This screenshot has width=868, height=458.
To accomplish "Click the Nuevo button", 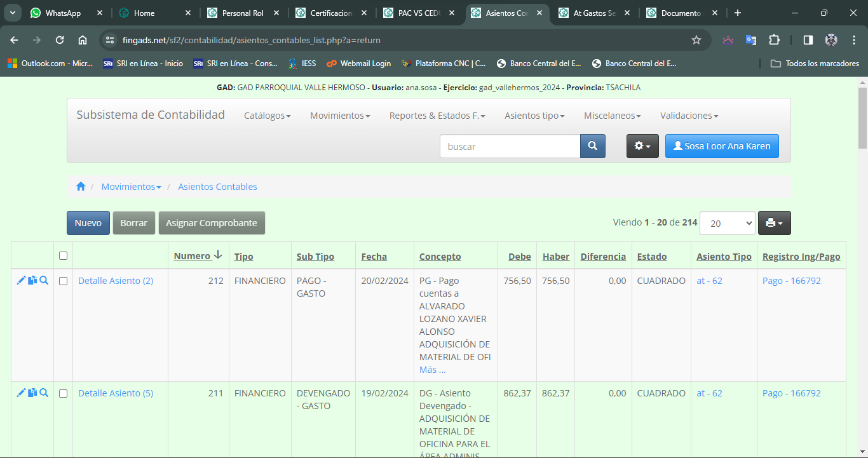I will (88, 223).
